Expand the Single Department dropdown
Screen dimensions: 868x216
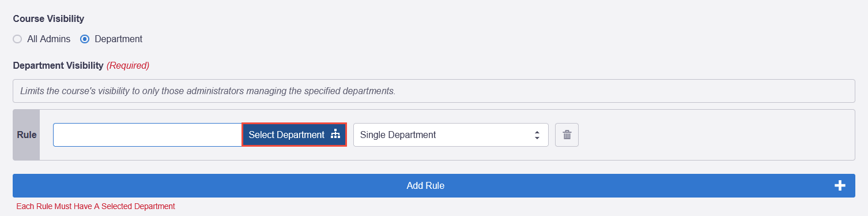coord(451,135)
